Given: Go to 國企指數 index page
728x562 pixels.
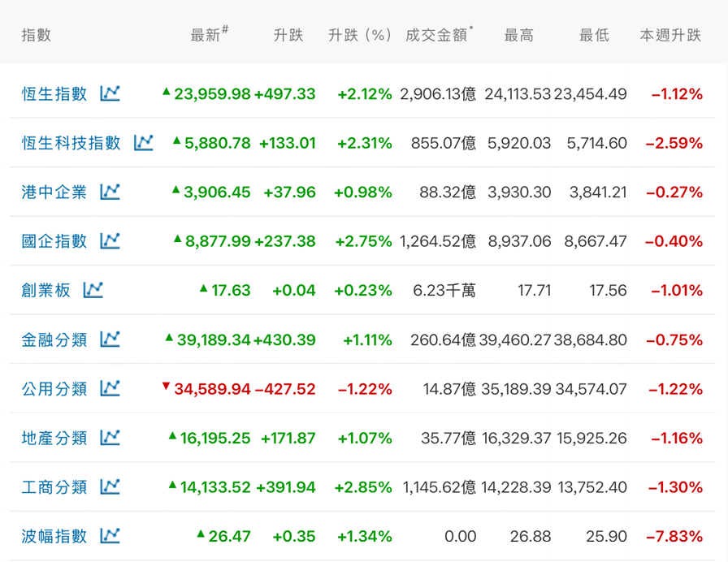Looking at the screenshot, I should [x=54, y=240].
